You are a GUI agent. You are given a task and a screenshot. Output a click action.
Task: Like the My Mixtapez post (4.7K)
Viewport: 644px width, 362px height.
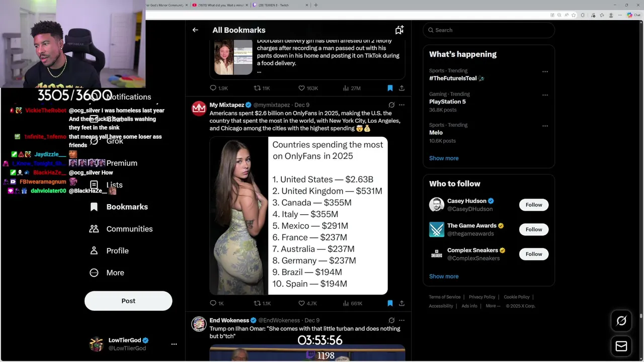point(307,303)
